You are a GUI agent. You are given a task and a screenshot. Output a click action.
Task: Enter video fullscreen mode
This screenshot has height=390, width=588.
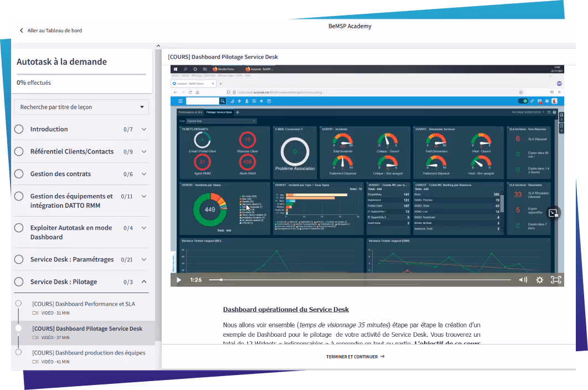(x=556, y=280)
